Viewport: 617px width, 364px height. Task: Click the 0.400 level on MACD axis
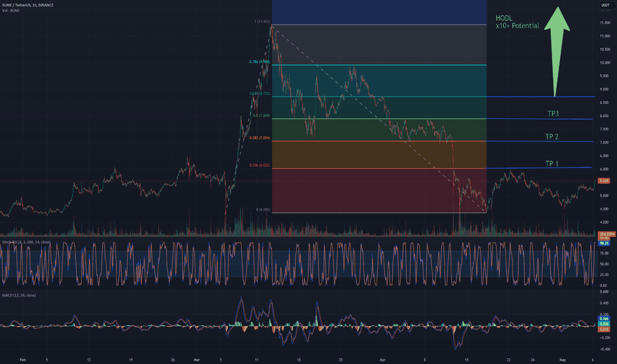coord(605,303)
